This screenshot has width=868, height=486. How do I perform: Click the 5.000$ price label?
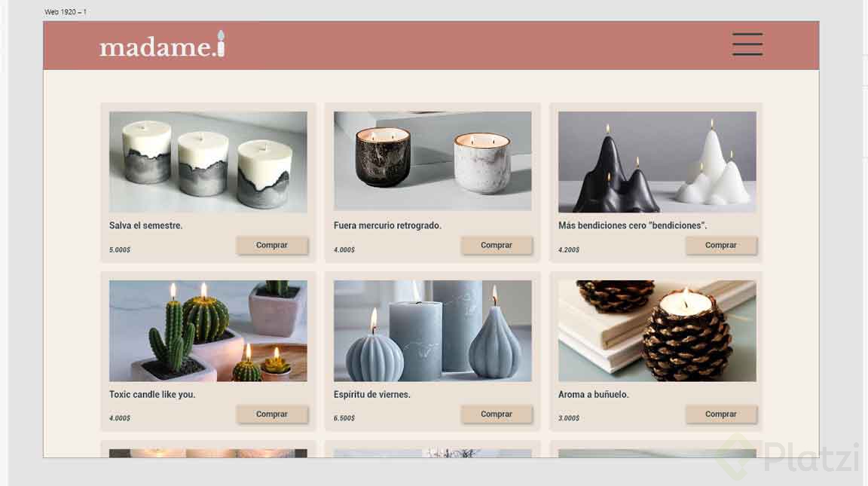click(x=120, y=249)
